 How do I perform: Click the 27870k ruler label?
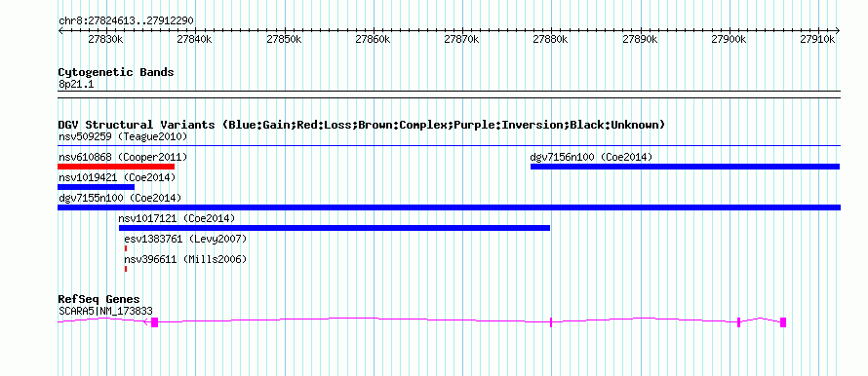[x=462, y=40]
